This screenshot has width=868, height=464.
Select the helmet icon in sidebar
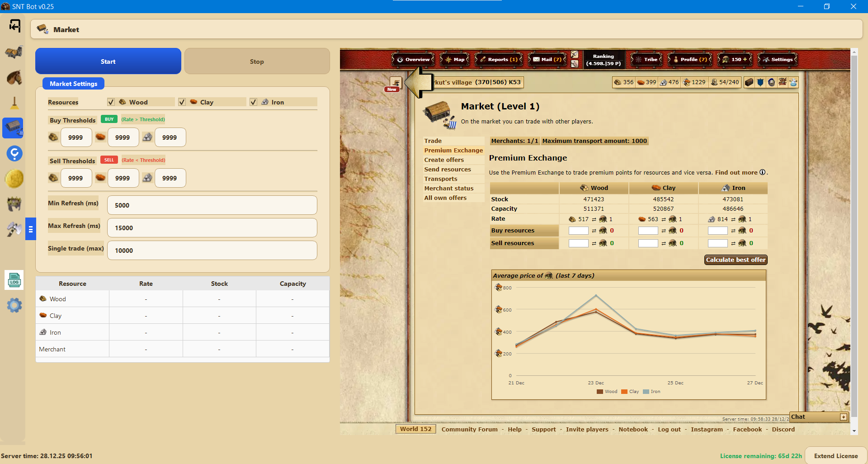point(14,204)
